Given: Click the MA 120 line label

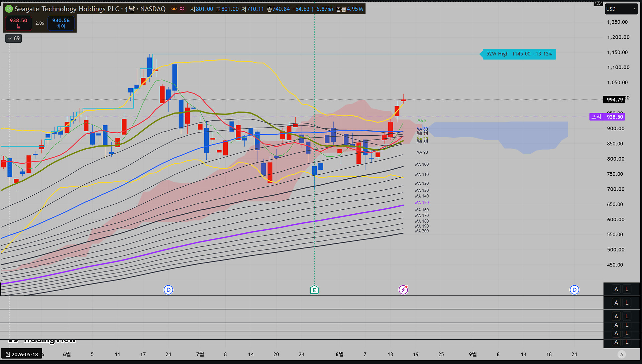Looking at the screenshot, I should click(422, 184).
